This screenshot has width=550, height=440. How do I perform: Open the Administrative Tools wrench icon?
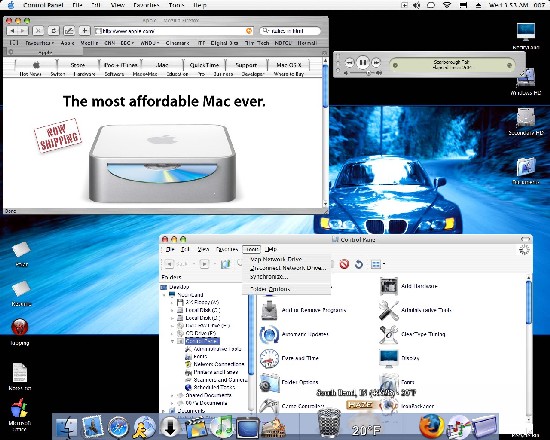[x=389, y=310]
